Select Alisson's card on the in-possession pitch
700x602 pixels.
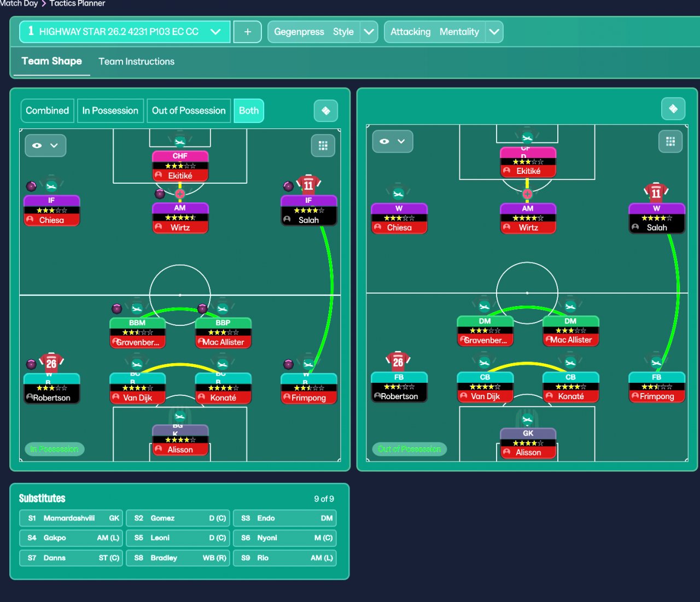pyautogui.click(x=180, y=440)
